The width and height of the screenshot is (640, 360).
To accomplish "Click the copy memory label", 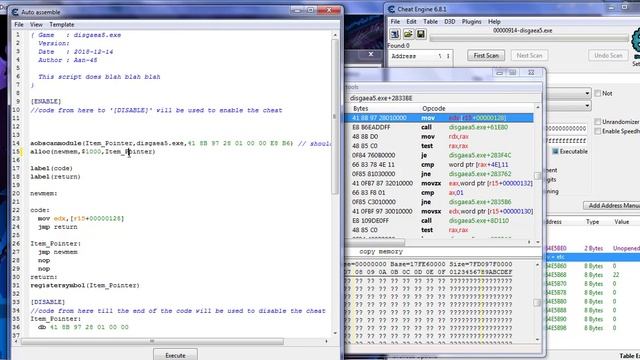I will click(381, 252).
